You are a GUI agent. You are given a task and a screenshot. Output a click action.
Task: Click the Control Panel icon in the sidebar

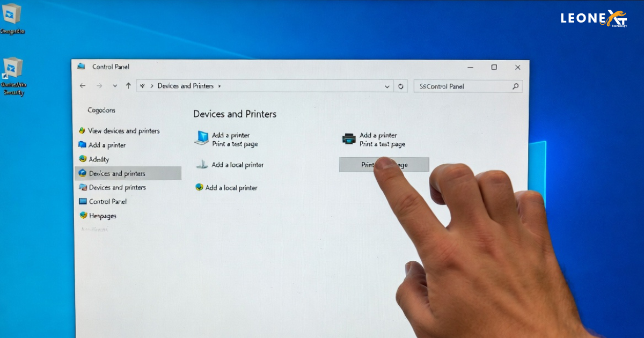tap(82, 201)
